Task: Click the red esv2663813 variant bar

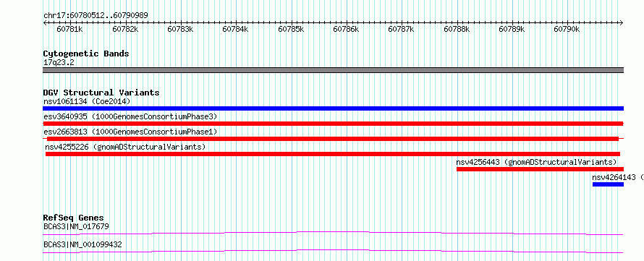Action: pos(333,139)
